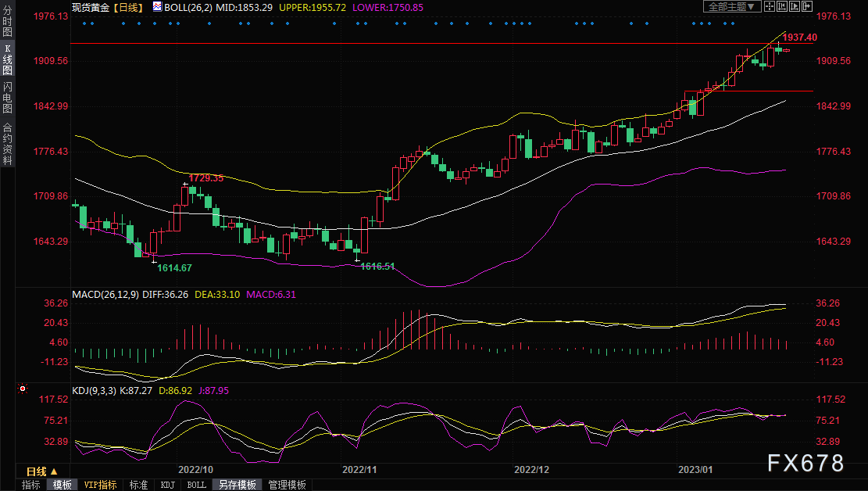Open the 合约资料 side tab
The image size is (868, 491).
tap(7, 143)
